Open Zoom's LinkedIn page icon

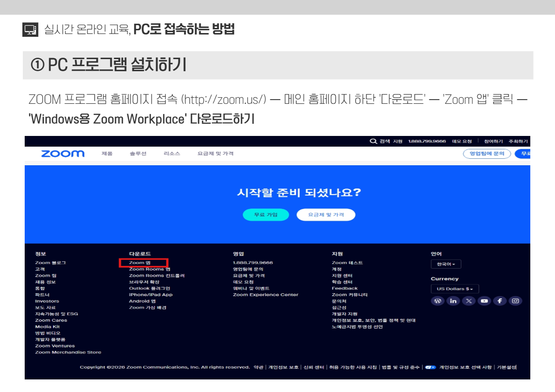pyautogui.click(x=453, y=301)
